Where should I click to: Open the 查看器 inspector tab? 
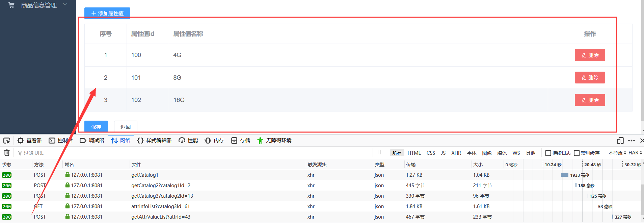(x=30, y=141)
